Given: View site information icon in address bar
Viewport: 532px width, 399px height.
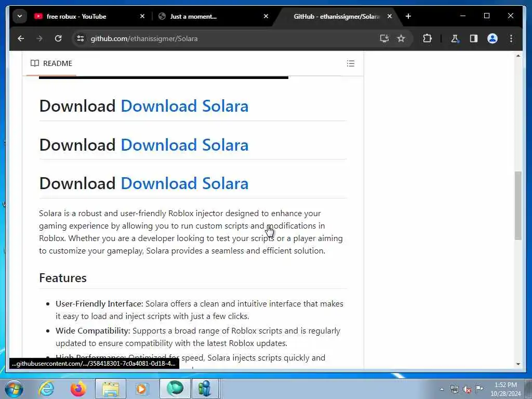Looking at the screenshot, I should (x=81, y=38).
